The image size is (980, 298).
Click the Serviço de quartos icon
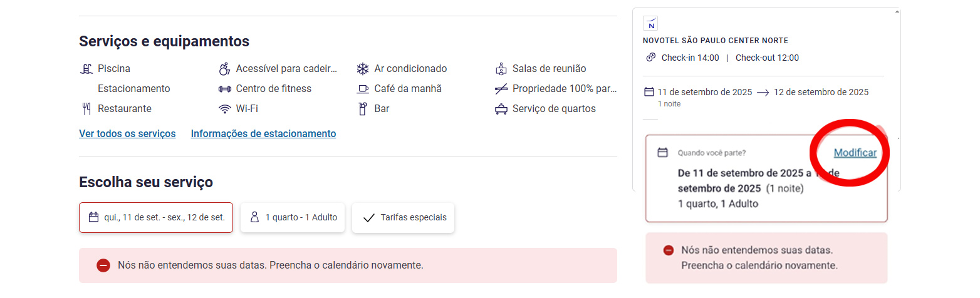[x=501, y=109]
